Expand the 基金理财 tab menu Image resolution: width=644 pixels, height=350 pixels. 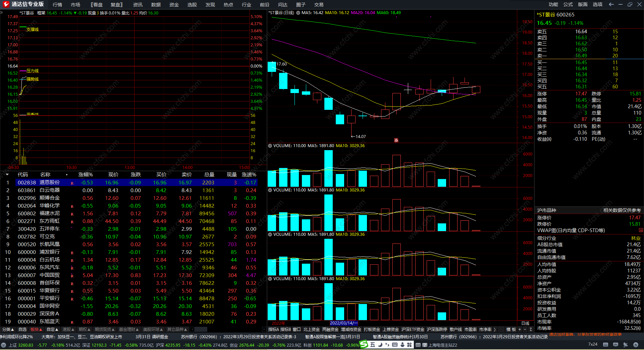tap(129, 330)
